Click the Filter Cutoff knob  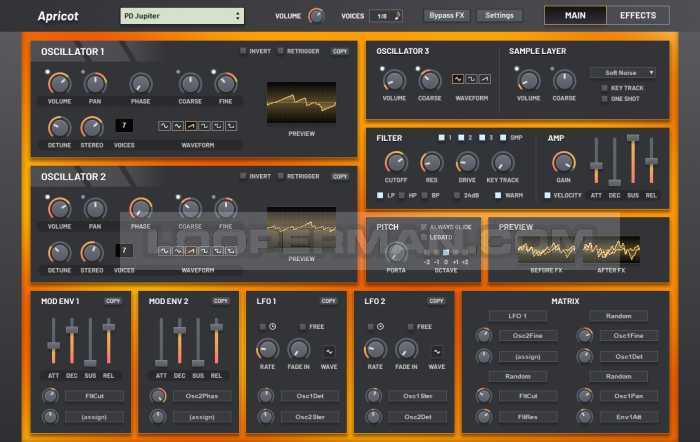(396, 163)
